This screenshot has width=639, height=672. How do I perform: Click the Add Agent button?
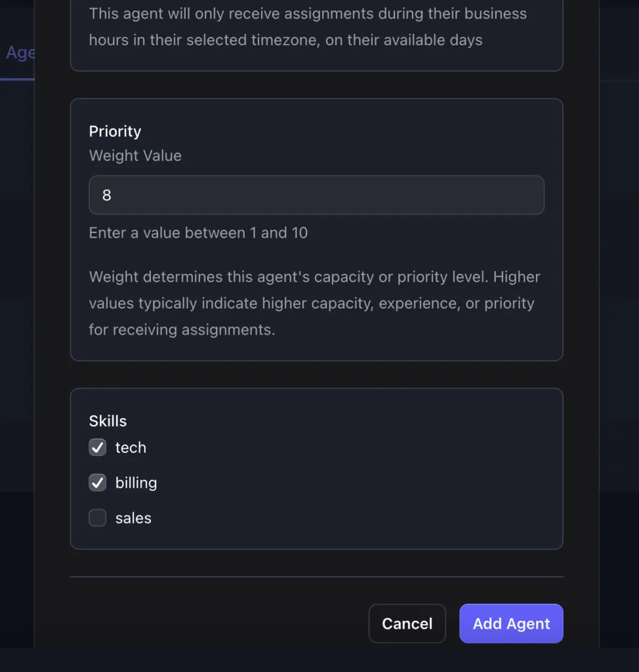point(511,623)
